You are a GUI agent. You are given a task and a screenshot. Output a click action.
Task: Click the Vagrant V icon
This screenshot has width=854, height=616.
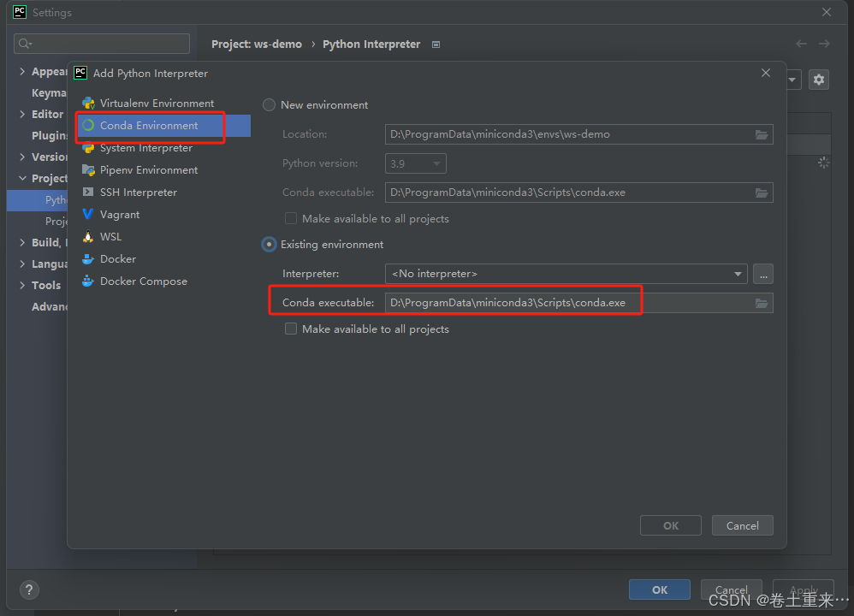[x=87, y=214]
